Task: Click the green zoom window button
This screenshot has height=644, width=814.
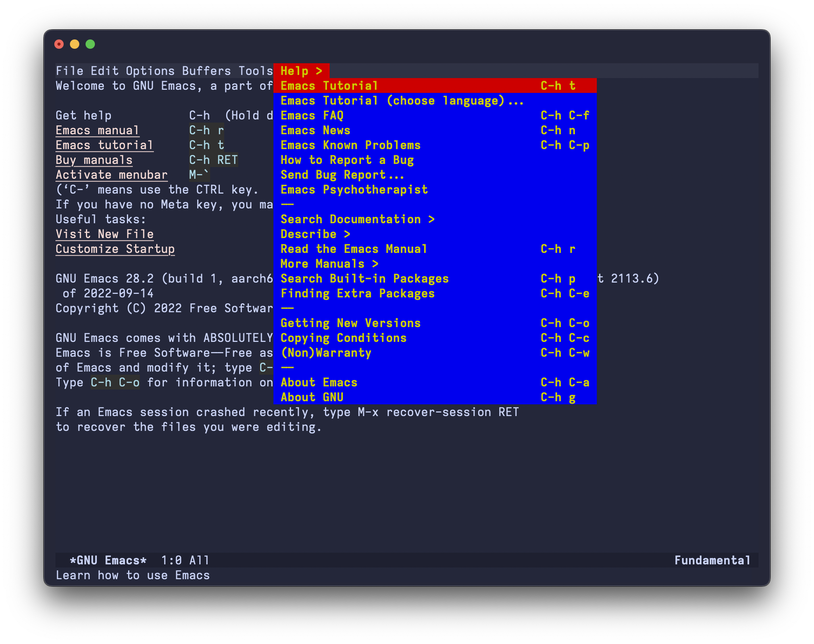Action: point(90,44)
